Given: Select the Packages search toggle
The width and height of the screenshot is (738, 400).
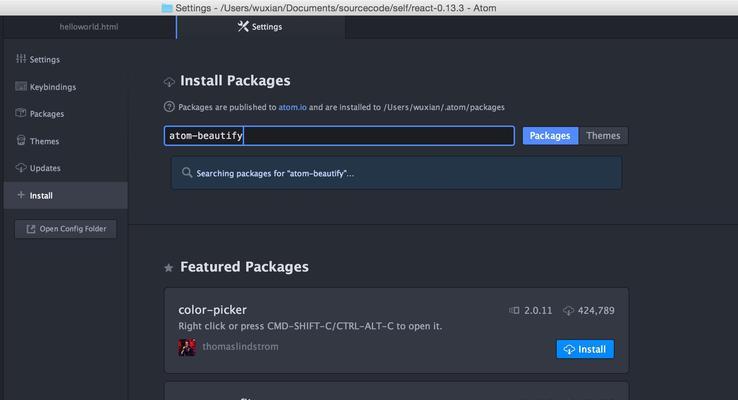Looking at the screenshot, I should 550,136.
